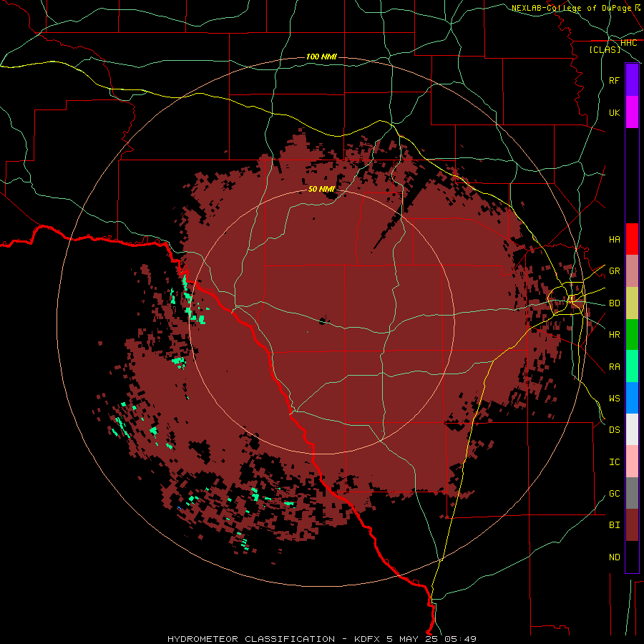Click the '[CLAS]' label text

605,49
